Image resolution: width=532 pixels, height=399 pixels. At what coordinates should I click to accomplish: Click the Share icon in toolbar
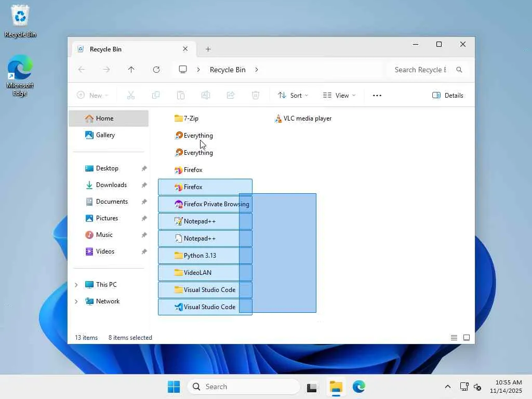point(231,96)
